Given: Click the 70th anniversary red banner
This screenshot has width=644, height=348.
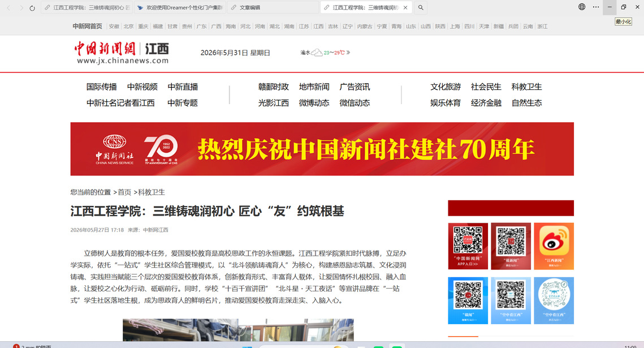Looking at the screenshot, I should coord(322,149).
